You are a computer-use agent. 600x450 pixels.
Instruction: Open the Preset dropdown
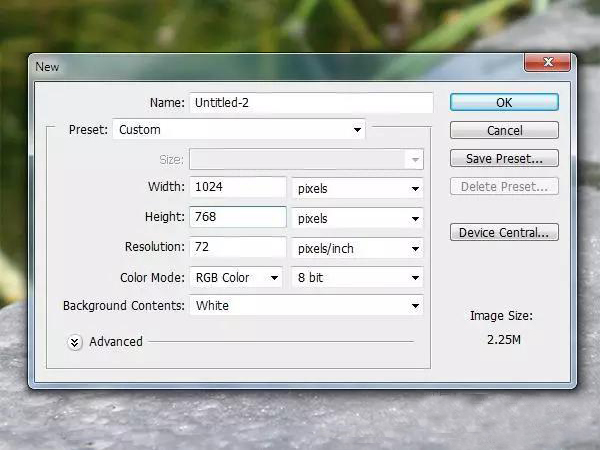point(240,129)
